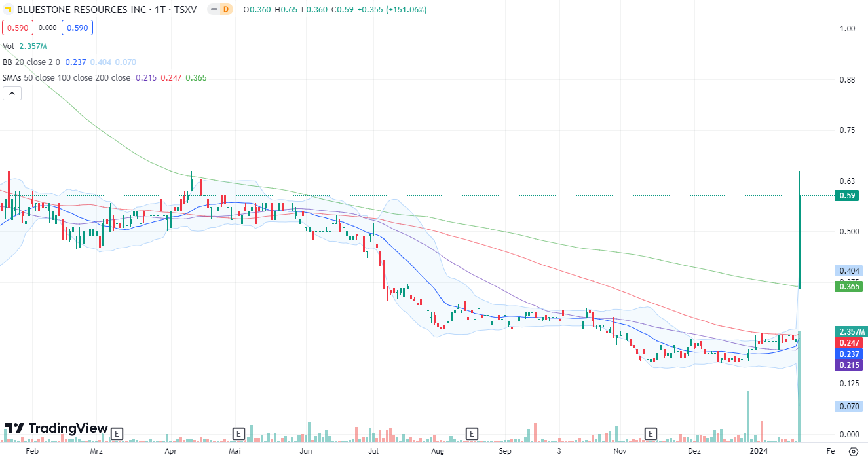This screenshot has height=459, width=868.
Task: Click the 0.000 spread value between price buttons
Action: [x=47, y=28]
